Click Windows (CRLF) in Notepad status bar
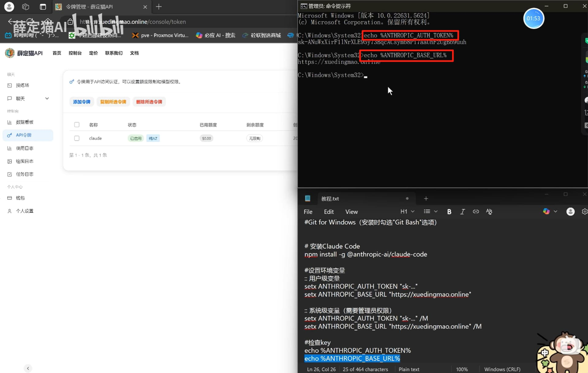 [x=502, y=369]
